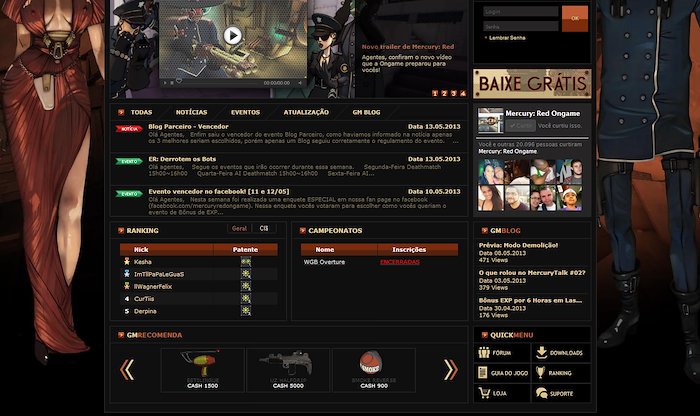Open the Ranking trophy icon
Image resolution: width=700 pixels, height=416 pixels.
coord(541,372)
